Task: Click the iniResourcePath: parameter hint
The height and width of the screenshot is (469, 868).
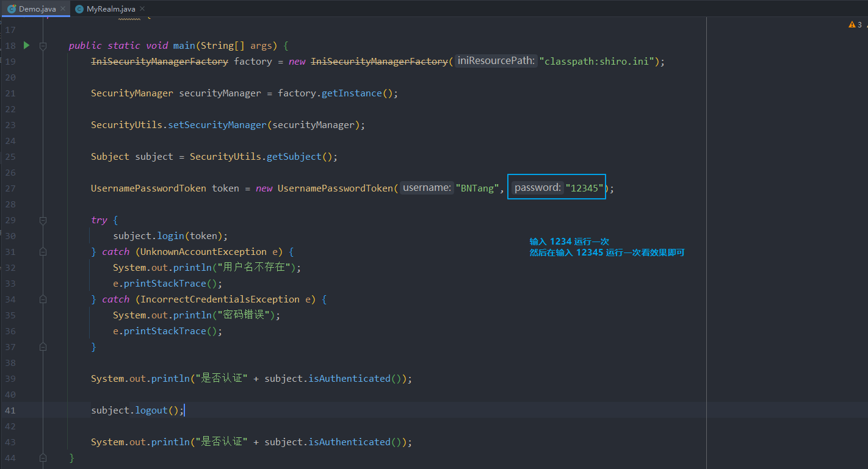Action: coord(496,61)
